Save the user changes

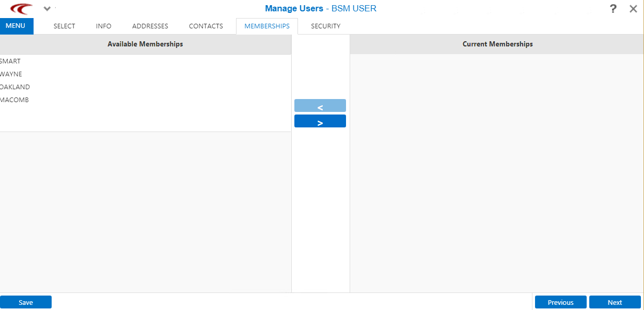(26, 302)
